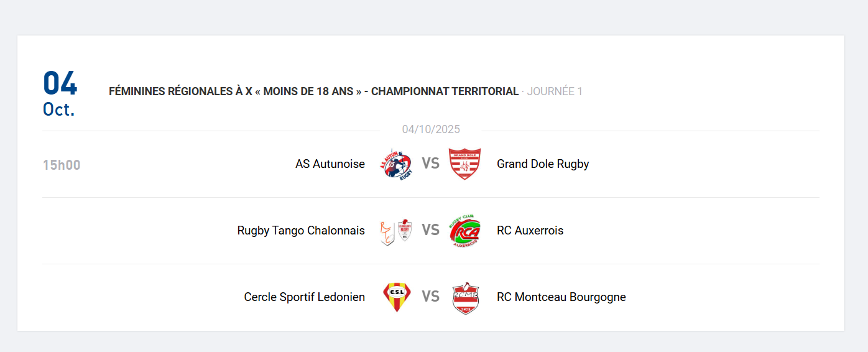Viewport: 868px width, 352px height.
Task: Click the yellow and red CSL crest
Action: click(x=397, y=297)
